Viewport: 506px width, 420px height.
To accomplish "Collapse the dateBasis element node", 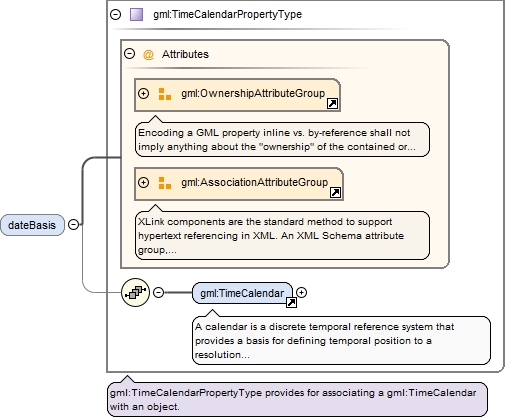I will click(x=73, y=225).
